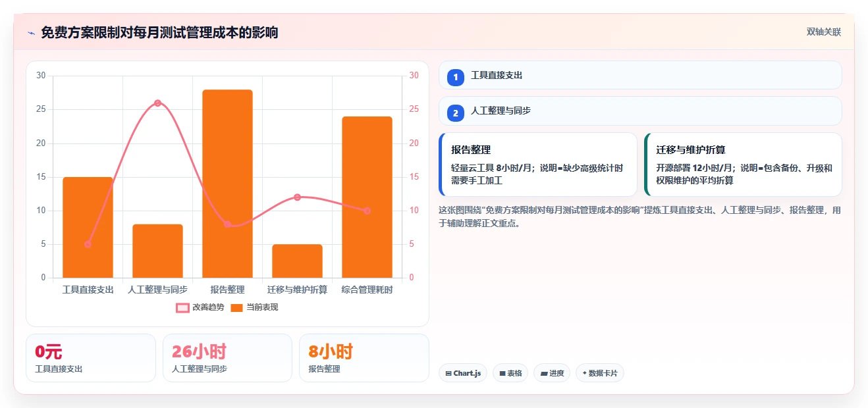This screenshot has height=408, width=868.
Task: Click the 报告整理 axis label
Action: [x=227, y=290]
